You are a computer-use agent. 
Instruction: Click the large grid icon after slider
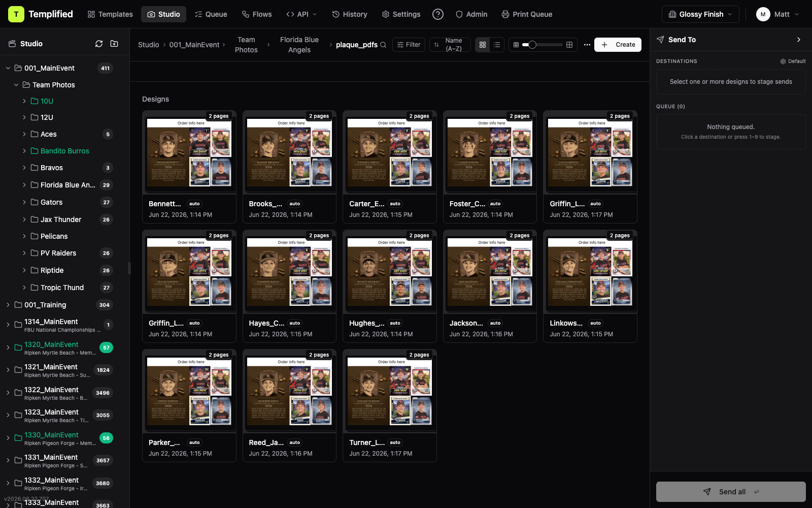(569, 45)
